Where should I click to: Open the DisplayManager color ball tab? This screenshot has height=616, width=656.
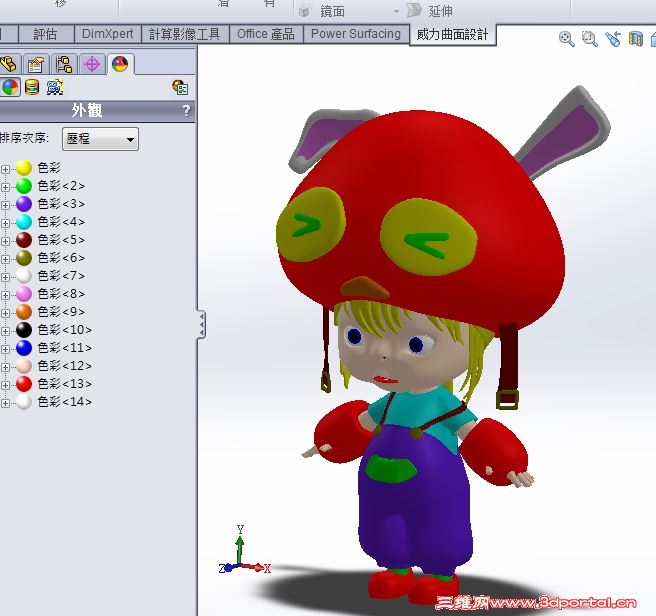(x=120, y=64)
